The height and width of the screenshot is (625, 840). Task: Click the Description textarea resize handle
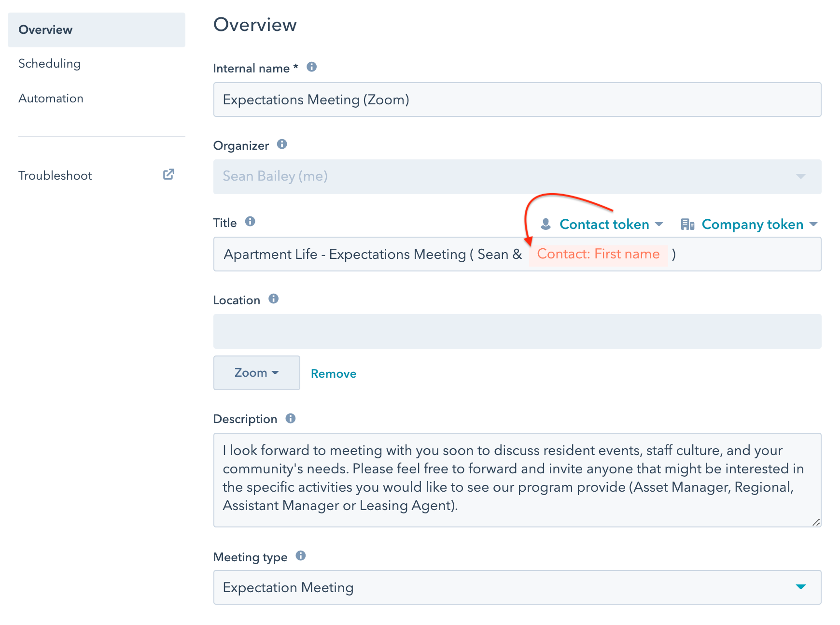tap(816, 522)
